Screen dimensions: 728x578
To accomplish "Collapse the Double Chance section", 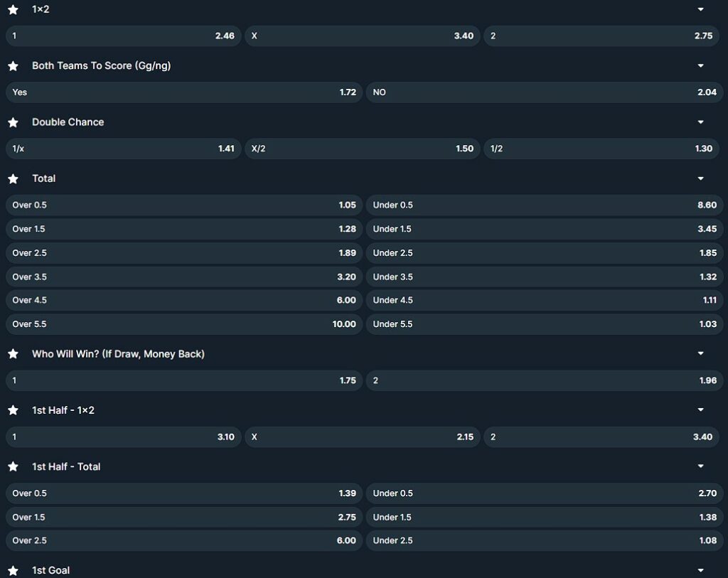I will click(x=701, y=122).
